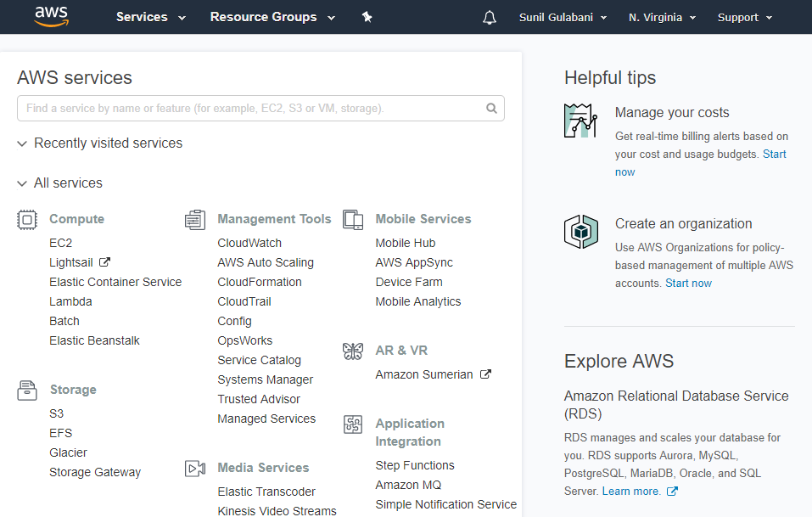This screenshot has height=517, width=812.
Task: Open the Batch service
Action: (64, 321)
